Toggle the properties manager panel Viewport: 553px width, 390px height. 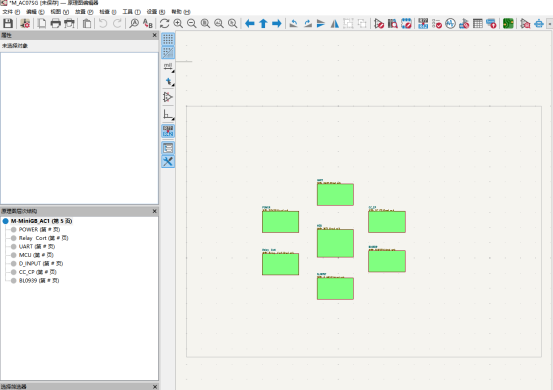coord(168,162)
